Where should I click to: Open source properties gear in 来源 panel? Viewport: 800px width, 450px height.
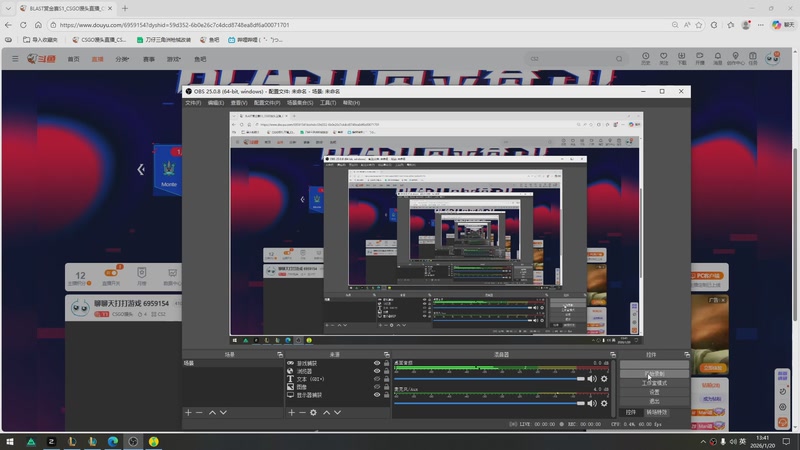[x=313, y=412]
